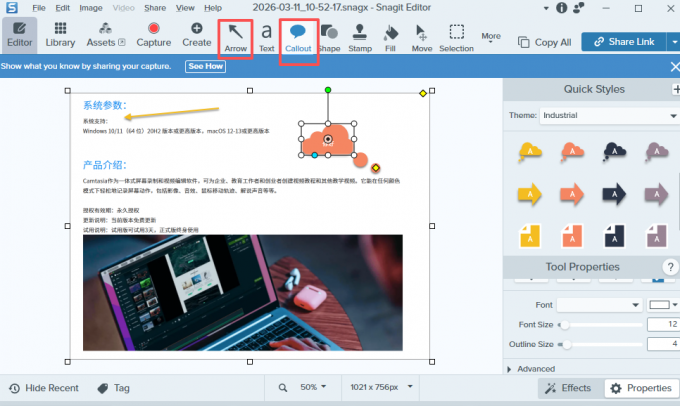
Task: Select the Arrow tool
Action: (236, 36)
